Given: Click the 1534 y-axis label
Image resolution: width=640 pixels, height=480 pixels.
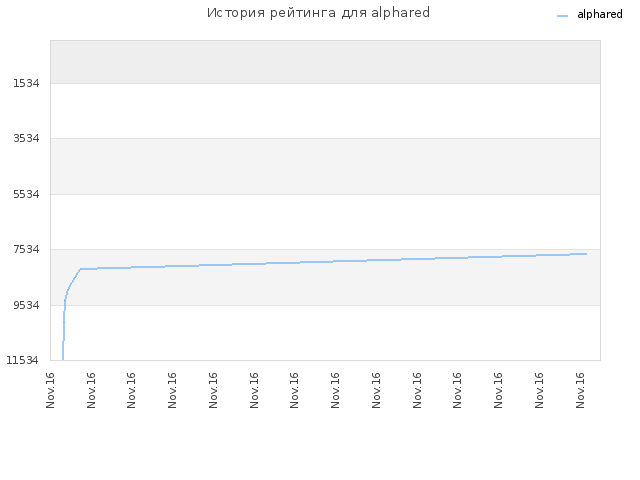Looking at the screenshot, I should 26,83.
